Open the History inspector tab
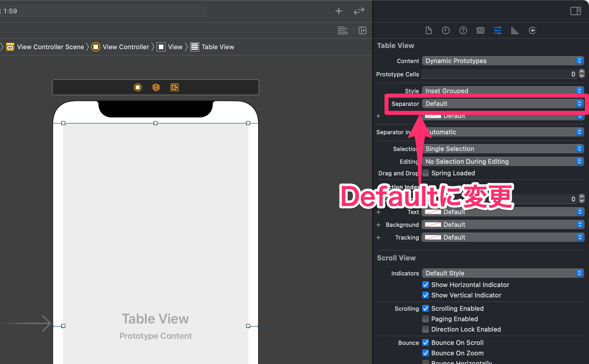 coord(446,30)
